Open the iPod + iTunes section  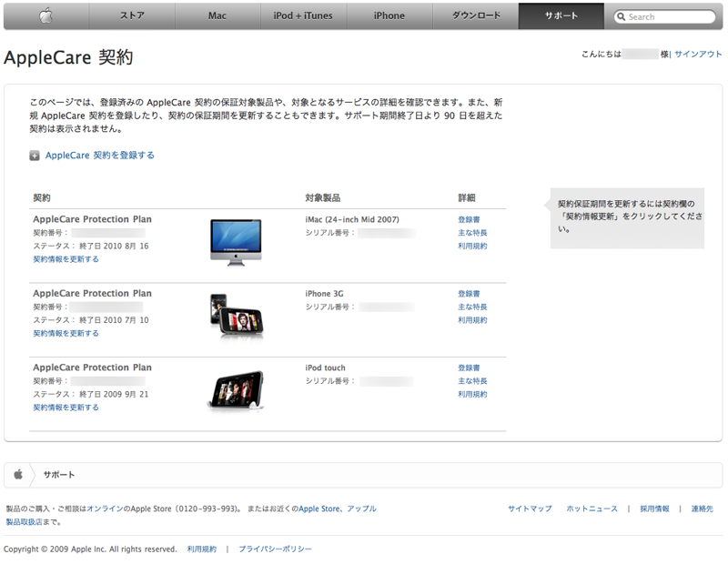(303, 15)
